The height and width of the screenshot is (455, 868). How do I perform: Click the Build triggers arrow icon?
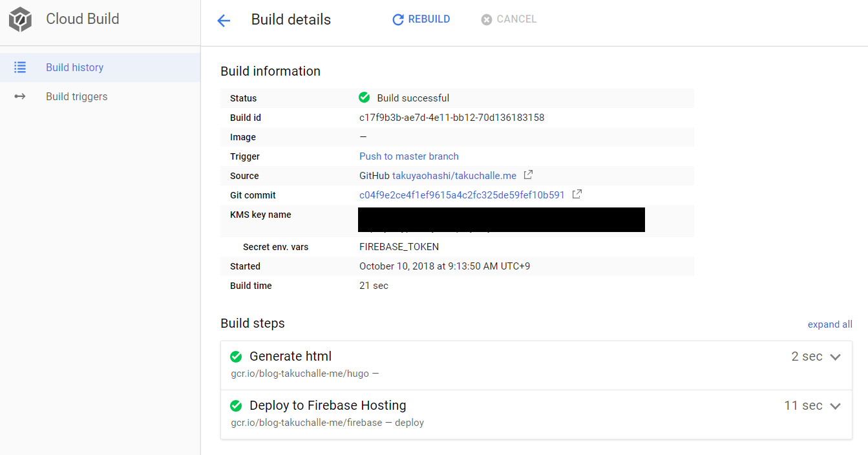click(x=20, y=96)
